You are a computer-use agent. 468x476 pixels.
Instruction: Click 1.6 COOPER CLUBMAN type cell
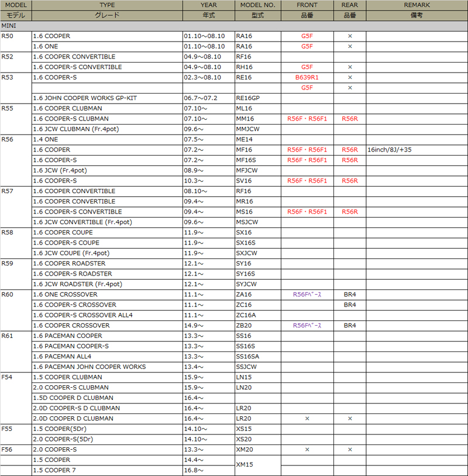point(107,108)
